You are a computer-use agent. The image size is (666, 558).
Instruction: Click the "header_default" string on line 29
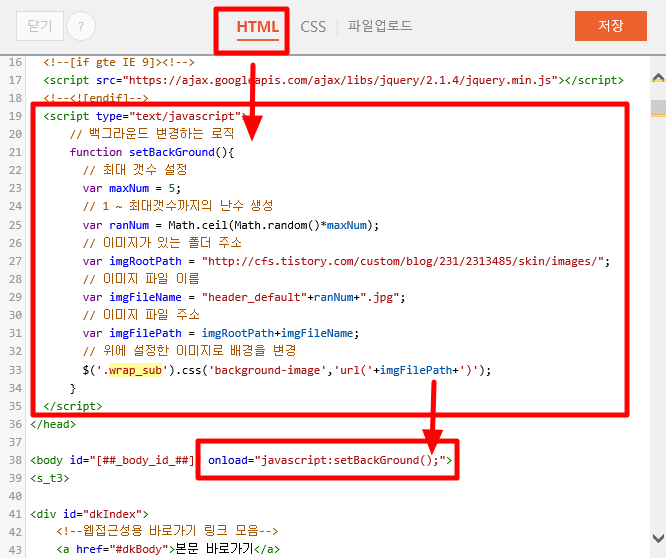click(x=254, y=297)
